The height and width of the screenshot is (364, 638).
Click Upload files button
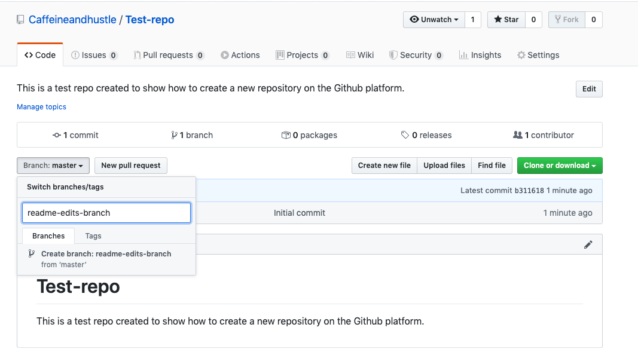tap(444, 166)
